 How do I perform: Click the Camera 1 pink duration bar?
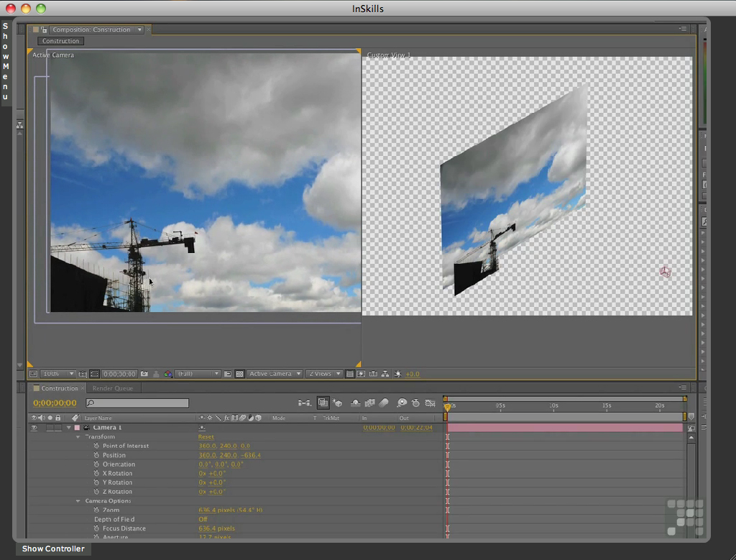565,428
